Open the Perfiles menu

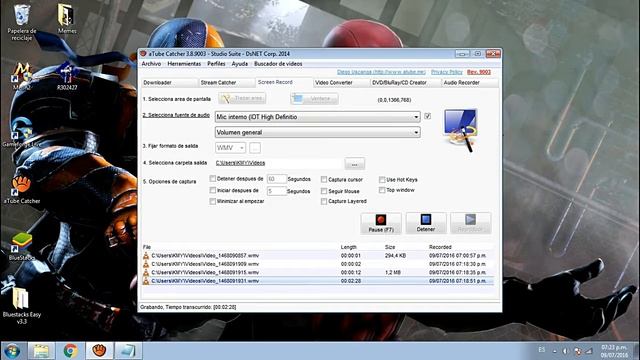click(216, 64)
